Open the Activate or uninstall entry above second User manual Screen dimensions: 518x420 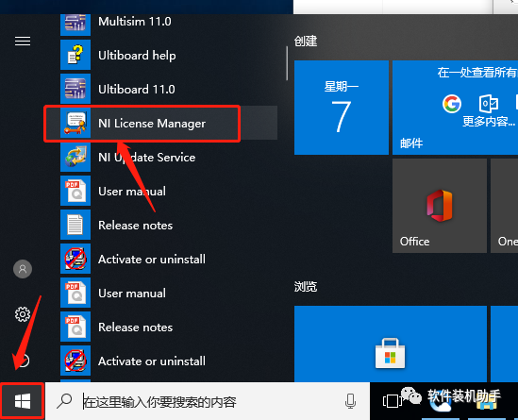(x=169, y=259)
